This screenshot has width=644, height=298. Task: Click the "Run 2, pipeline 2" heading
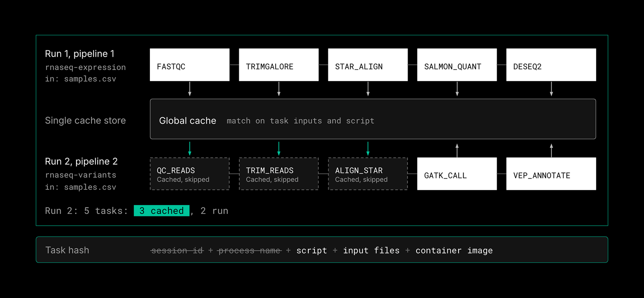(81, 161)
